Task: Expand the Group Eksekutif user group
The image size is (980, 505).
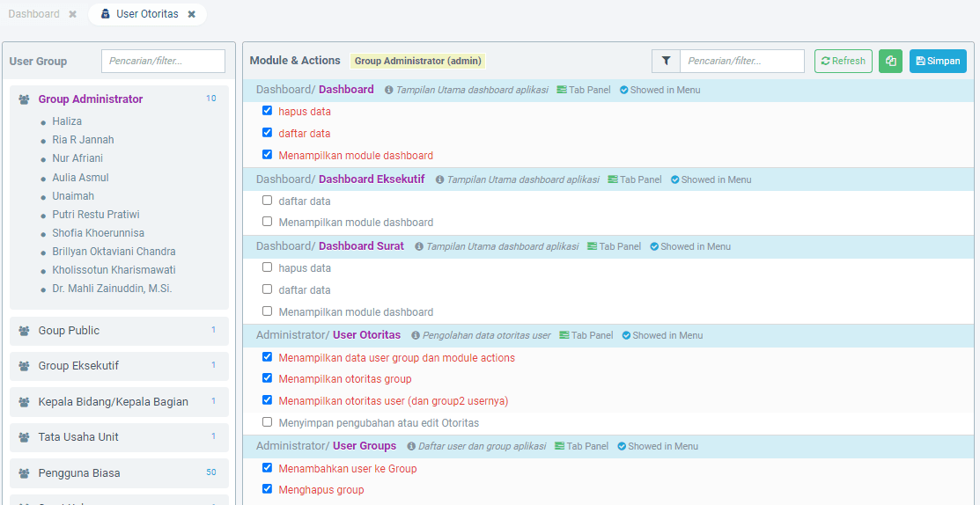Action: tap(119, 366)
